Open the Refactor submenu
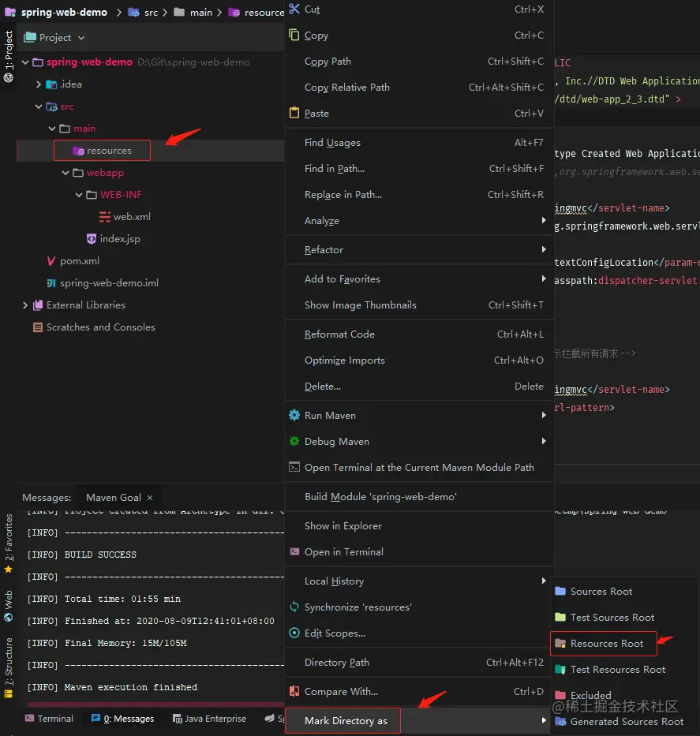700x736 pixels. pyautogui.click(x=419, y=250)
